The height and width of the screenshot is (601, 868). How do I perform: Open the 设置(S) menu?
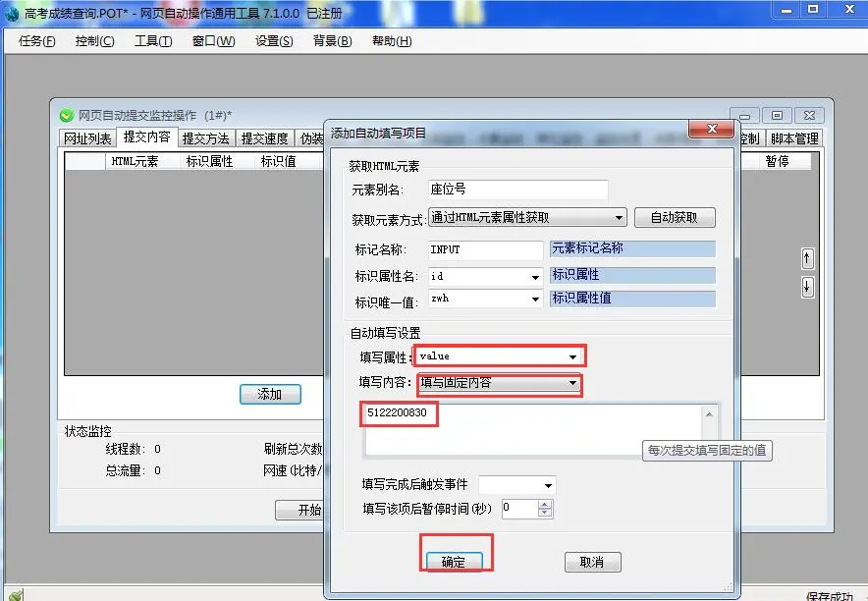click(274, 41)
